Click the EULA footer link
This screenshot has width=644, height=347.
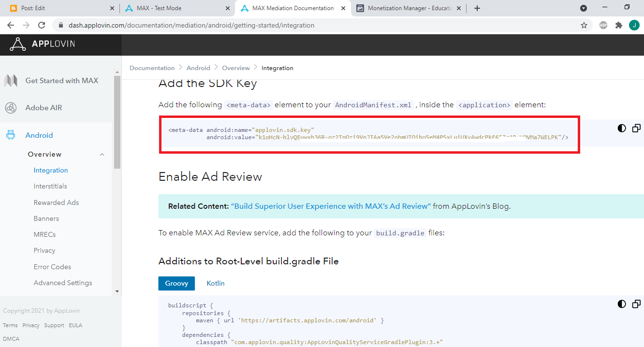pyautogui.click(x=75, y=325)
